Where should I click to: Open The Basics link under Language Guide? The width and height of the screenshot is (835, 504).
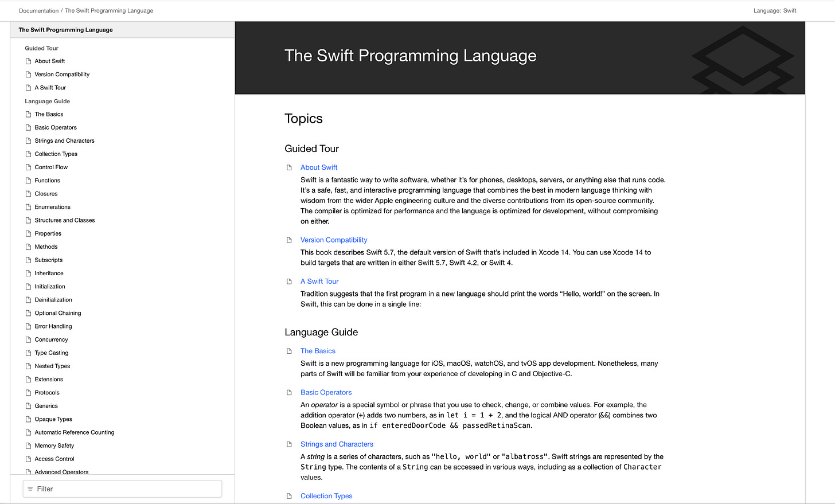[318, 351]
